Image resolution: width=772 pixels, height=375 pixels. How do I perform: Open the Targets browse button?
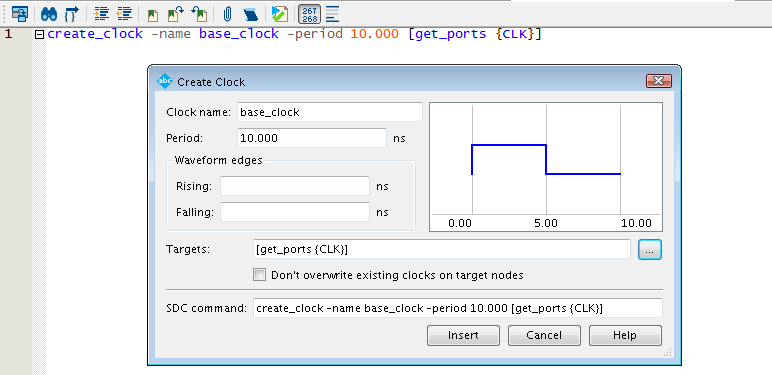[x=650, y=250]
